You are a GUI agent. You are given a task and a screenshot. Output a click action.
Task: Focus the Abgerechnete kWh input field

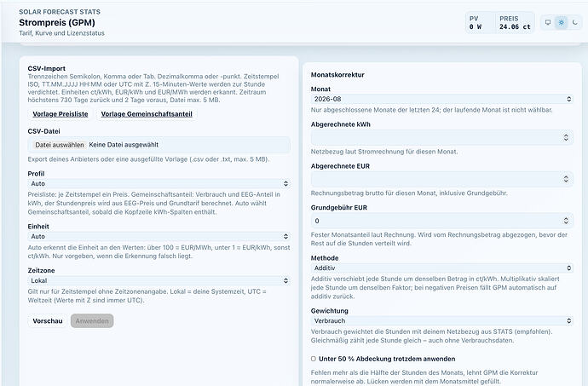coord(436,137)
